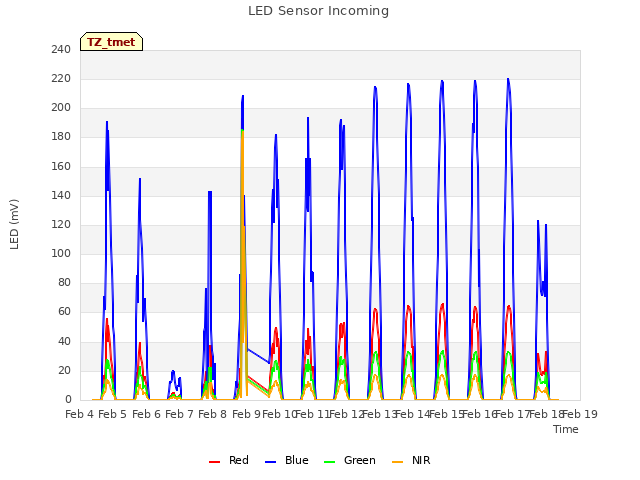The width and height of the screenshot is (640, 480).
Task: Click the 140 y-axis tick label
Action: [x=61, y=195]
